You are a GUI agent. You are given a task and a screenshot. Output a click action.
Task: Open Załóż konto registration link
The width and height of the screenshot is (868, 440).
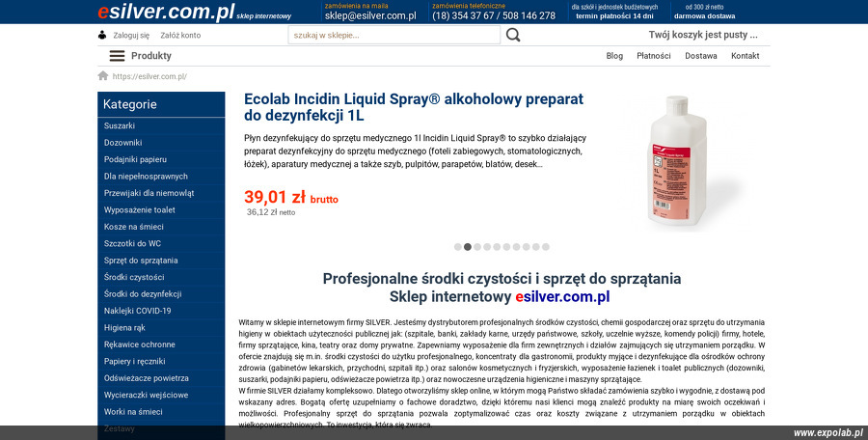pos(180,35)
